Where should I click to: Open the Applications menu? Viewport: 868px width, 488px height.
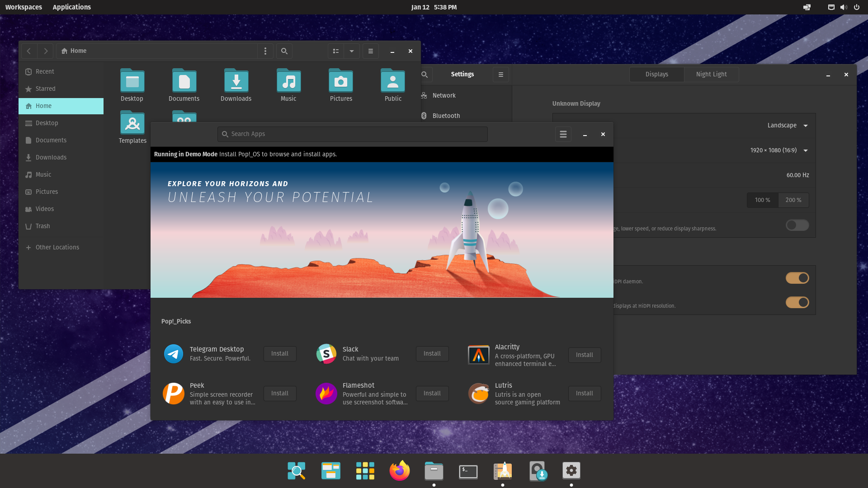(72, 7)
